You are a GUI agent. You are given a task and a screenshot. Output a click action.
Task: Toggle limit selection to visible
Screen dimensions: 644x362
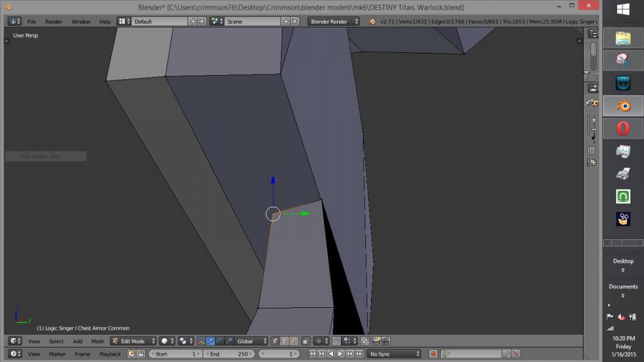306,341
